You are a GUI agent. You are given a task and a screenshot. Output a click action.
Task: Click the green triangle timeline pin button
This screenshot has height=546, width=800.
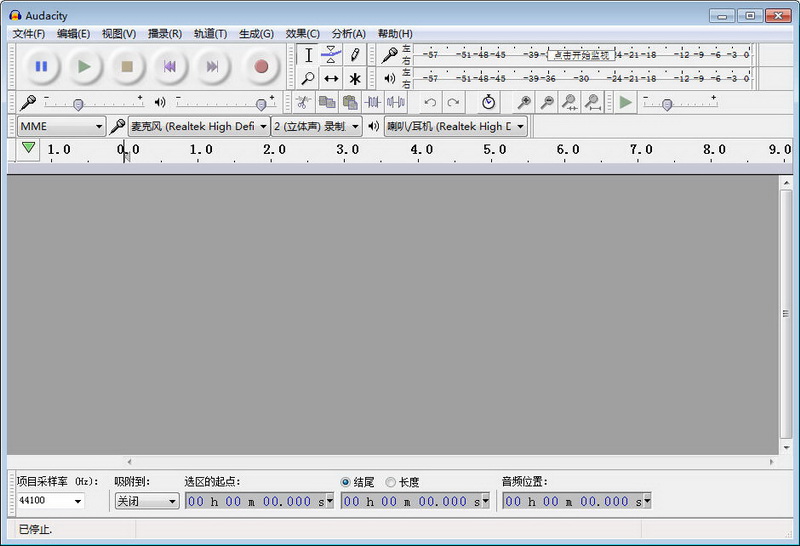[x=29, y=148]
